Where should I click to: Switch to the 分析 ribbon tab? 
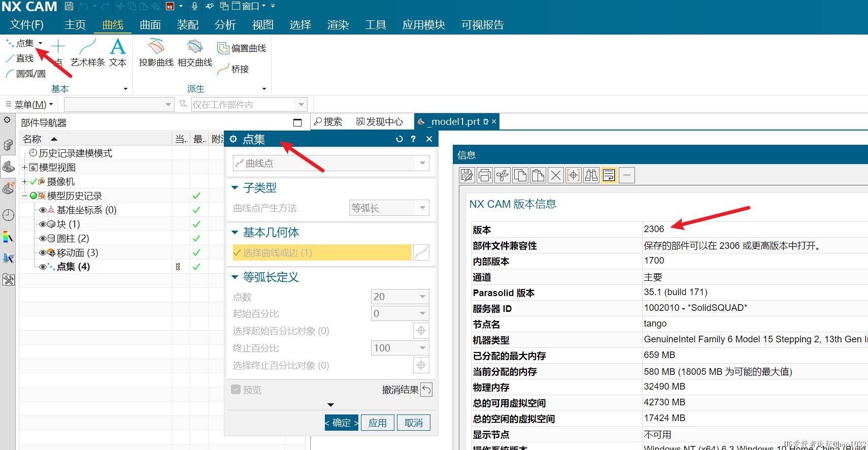pos(225,25)
